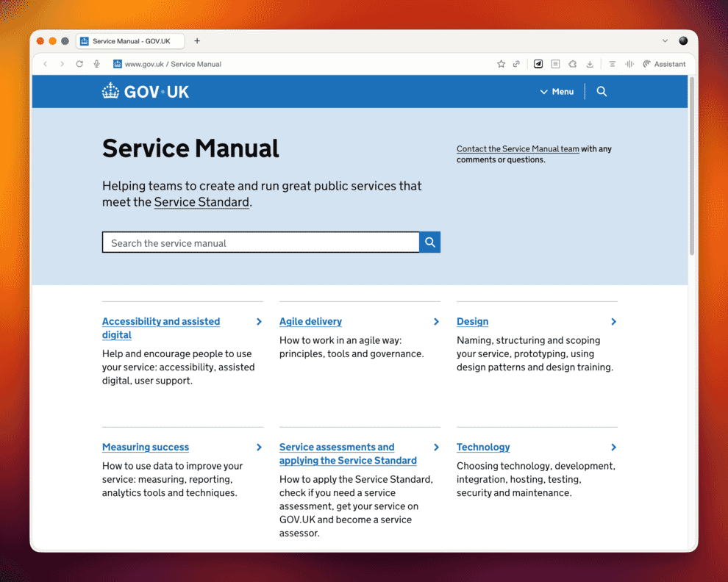Click text 'How to apply the Service Standard,'
Viewport: 728px width, 582px height.
point(356,479)
